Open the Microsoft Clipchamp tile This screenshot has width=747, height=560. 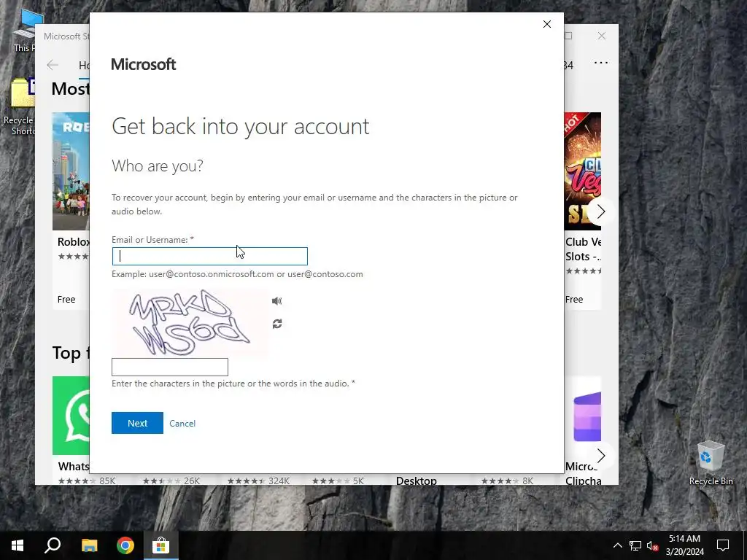pos(583,430)
